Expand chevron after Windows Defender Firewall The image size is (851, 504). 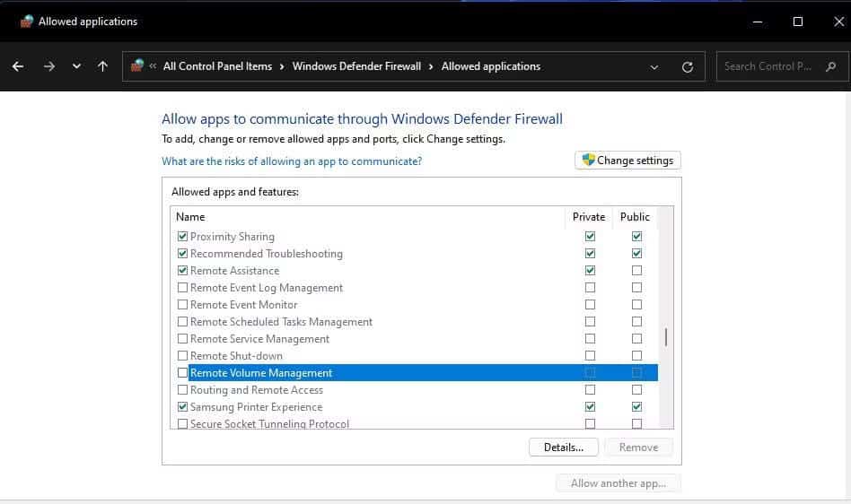point(431,66)
